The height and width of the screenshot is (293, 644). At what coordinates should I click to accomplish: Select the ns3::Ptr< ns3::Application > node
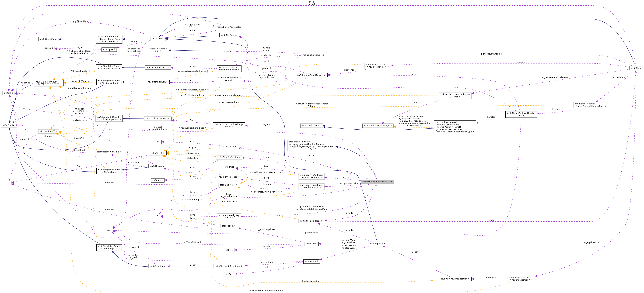(x=455, y=279)
